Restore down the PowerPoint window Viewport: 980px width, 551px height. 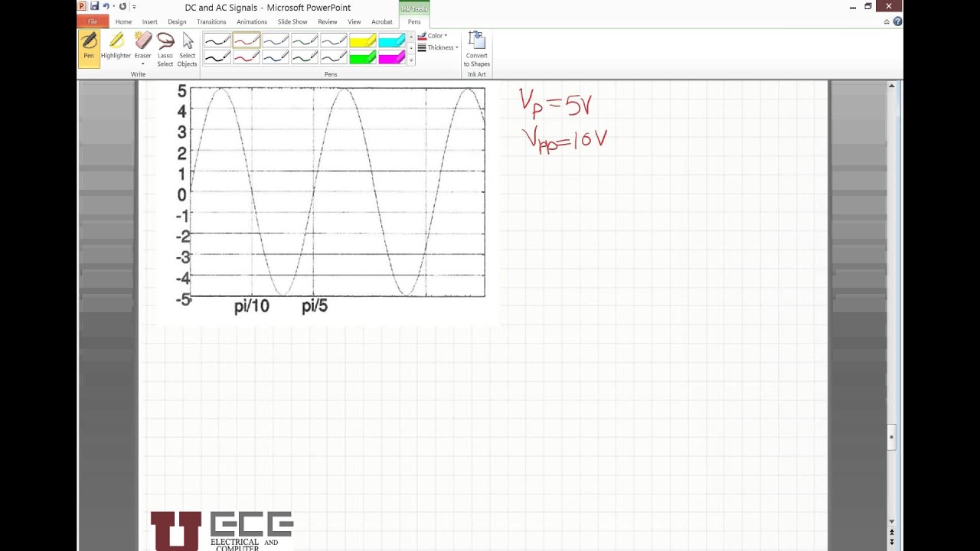(868, 7)
